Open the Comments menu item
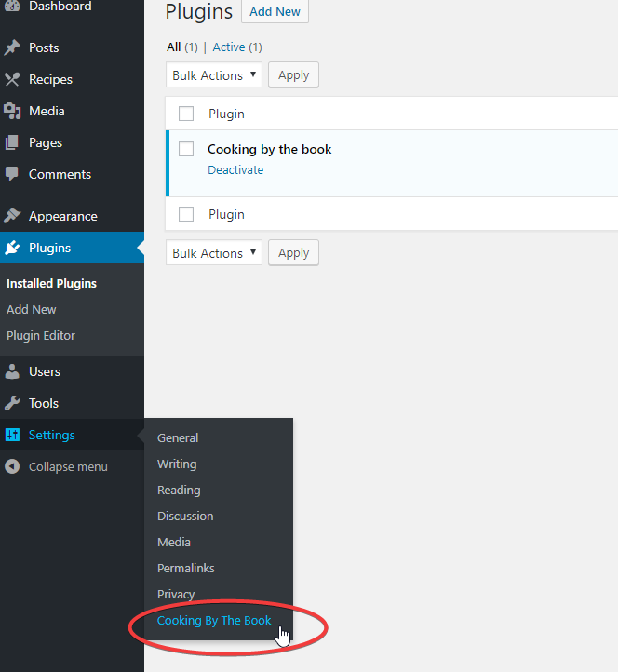 60,174
